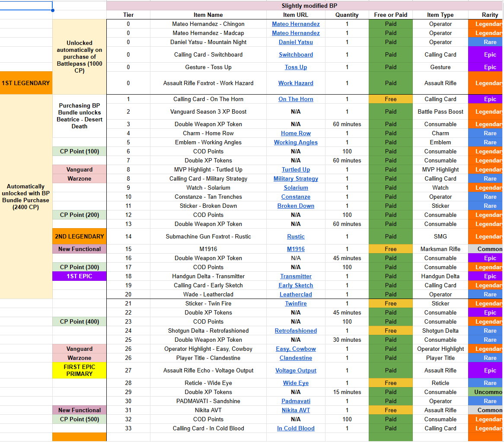504x442 pixels.
Task: Follow the Switchboard link
Action: [296, 54]
